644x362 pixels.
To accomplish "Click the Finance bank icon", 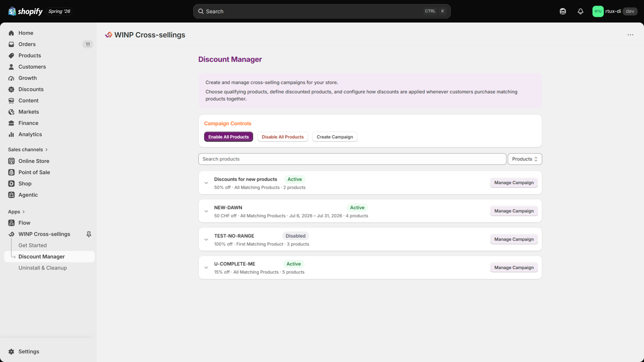I will [11, 123].
